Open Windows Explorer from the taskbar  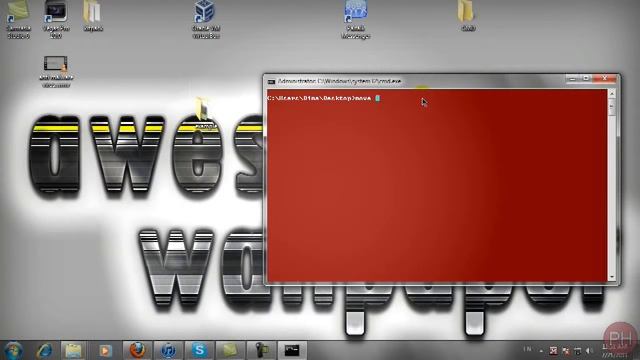(x=73, y=350)
